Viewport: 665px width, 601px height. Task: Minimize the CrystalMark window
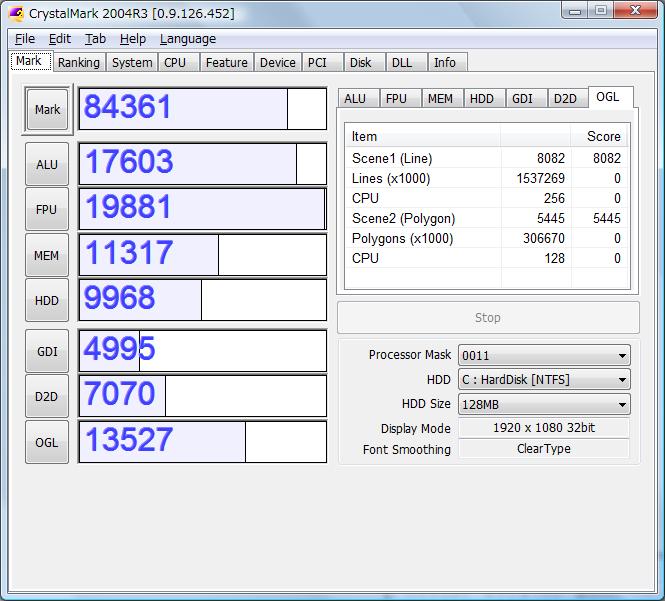pyautogui.click(x=575, y=11)
